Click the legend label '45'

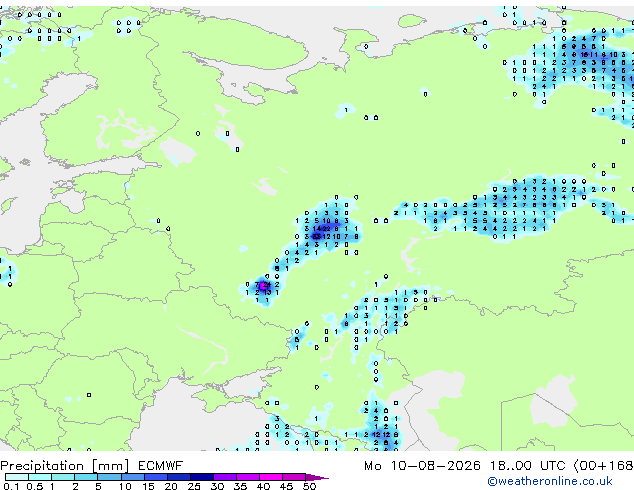point(286,486)
